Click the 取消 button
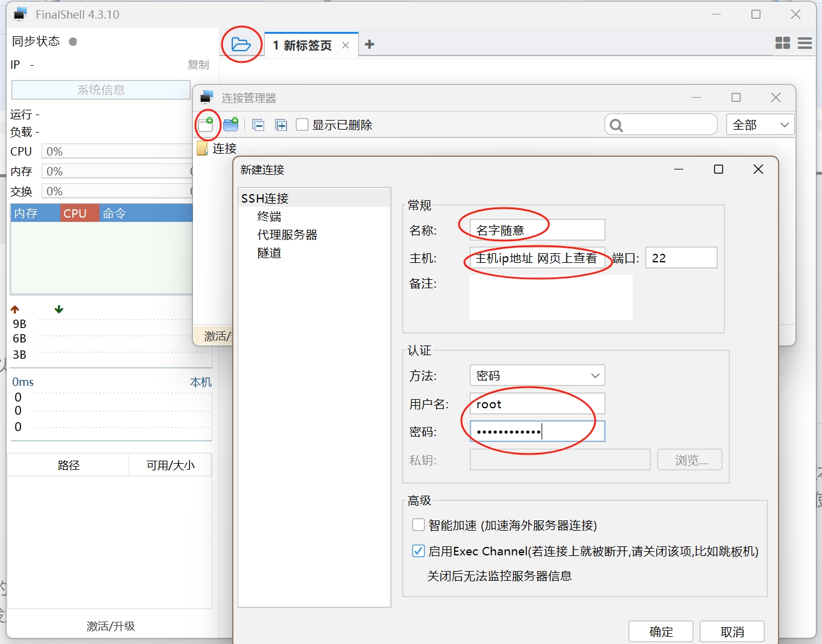 click(x=732, y=631)
